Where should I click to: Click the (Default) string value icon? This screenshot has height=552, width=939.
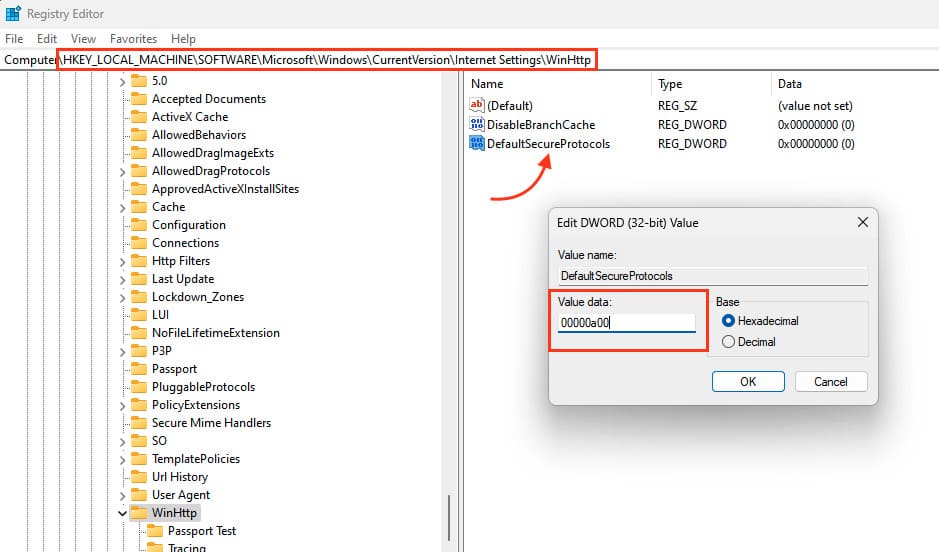click(477, 105)
